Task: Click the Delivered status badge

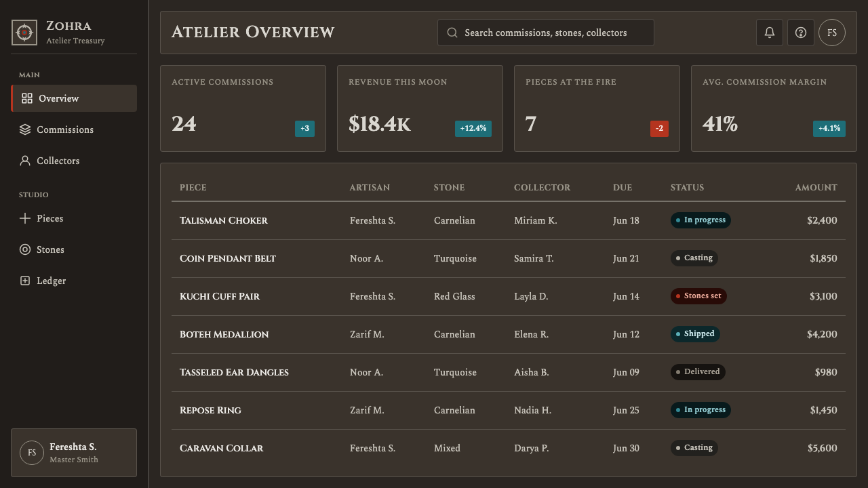Action: (x=698, y=372)
